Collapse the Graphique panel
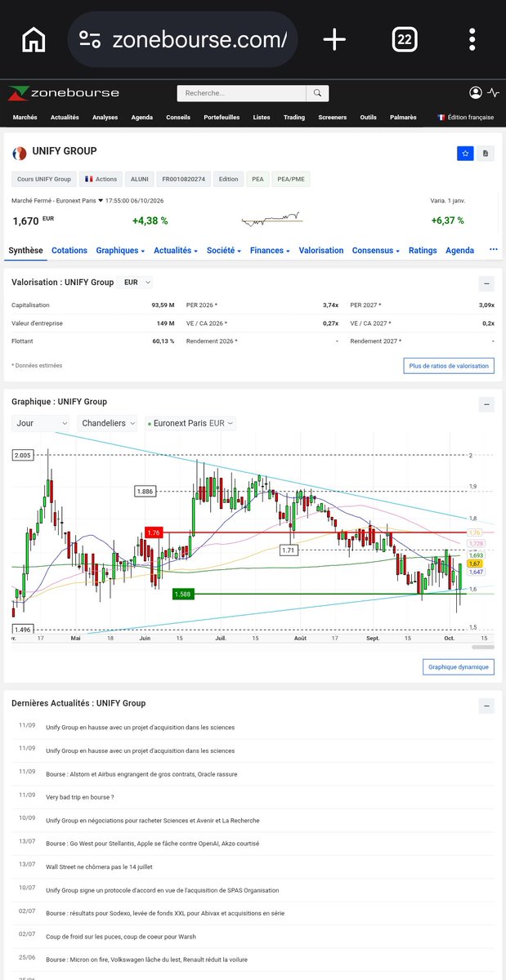Viewport: 506px width, 980px height. coord(486,403)
